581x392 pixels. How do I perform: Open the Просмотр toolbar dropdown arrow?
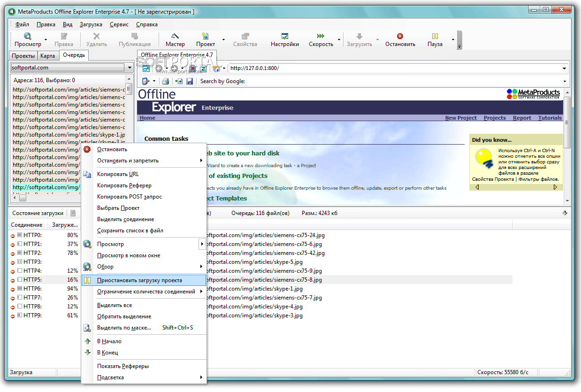pos(46,39)
